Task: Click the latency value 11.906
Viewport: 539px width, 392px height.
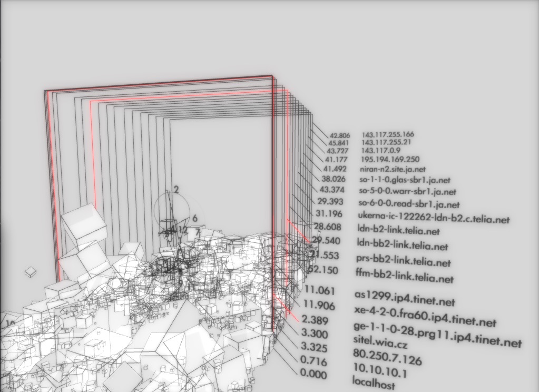Action: (319, 305)
